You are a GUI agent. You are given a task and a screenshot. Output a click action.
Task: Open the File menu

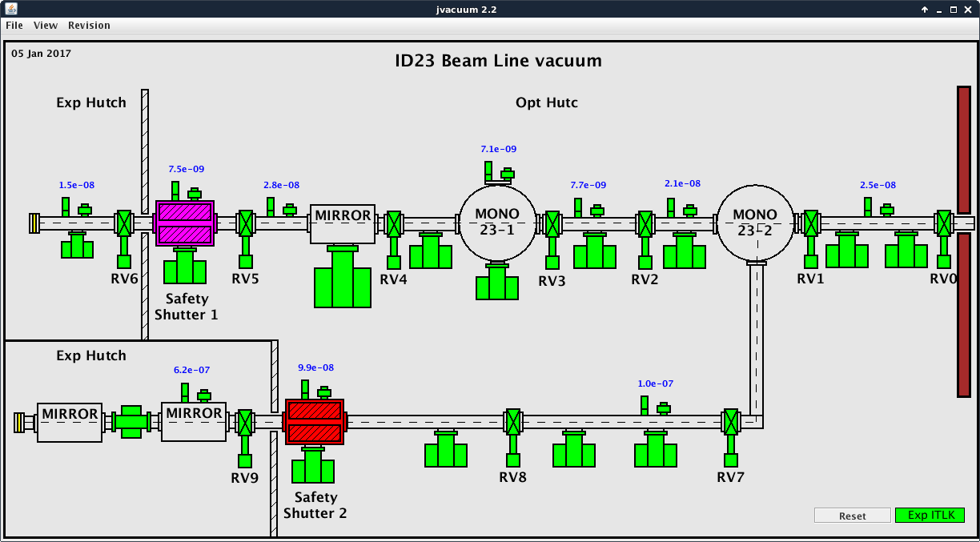(x=14, y=25)
